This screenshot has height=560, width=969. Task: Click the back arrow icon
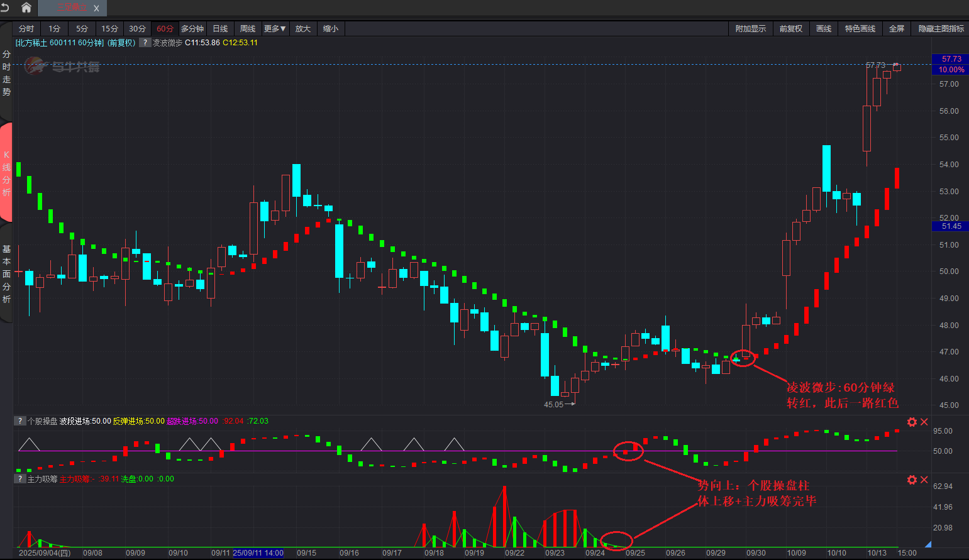pos(6,8)
